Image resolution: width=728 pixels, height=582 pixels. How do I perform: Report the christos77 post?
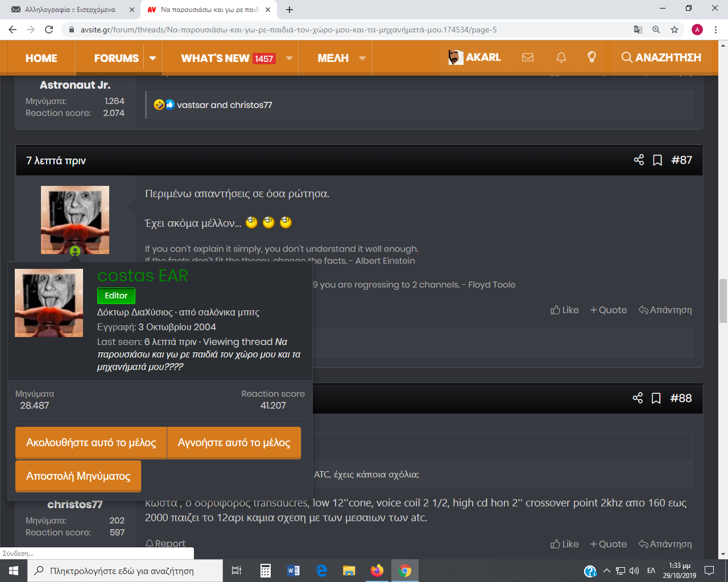tap(166, 544)
